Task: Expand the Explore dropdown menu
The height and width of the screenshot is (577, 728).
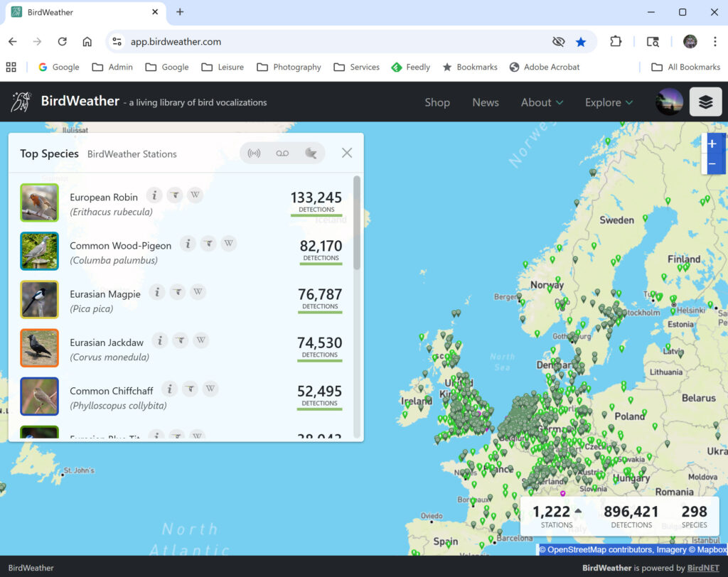Action: click(x=609, y=102)
